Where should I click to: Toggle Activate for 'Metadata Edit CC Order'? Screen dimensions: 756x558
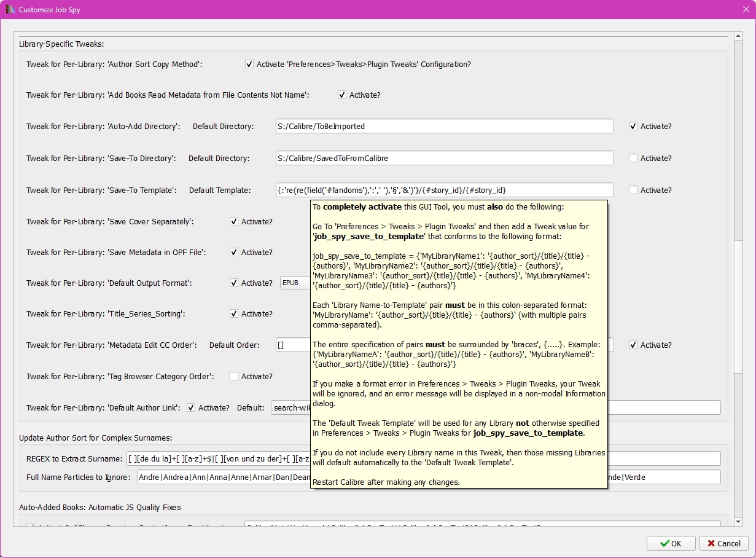(x=633, y=345)
